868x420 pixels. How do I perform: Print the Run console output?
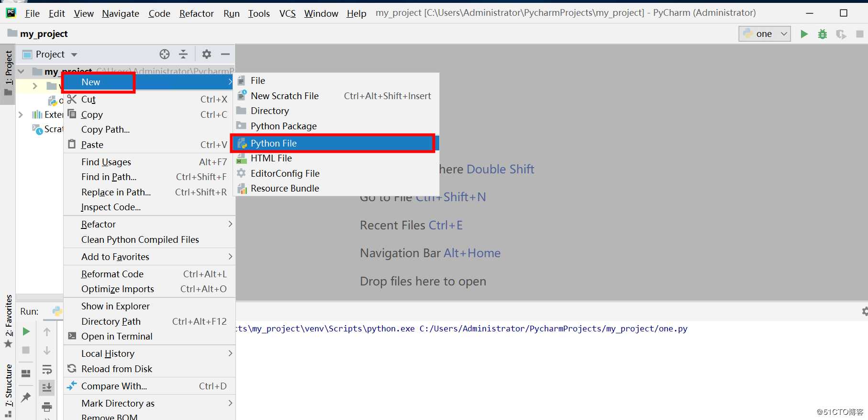pos(47,407)
